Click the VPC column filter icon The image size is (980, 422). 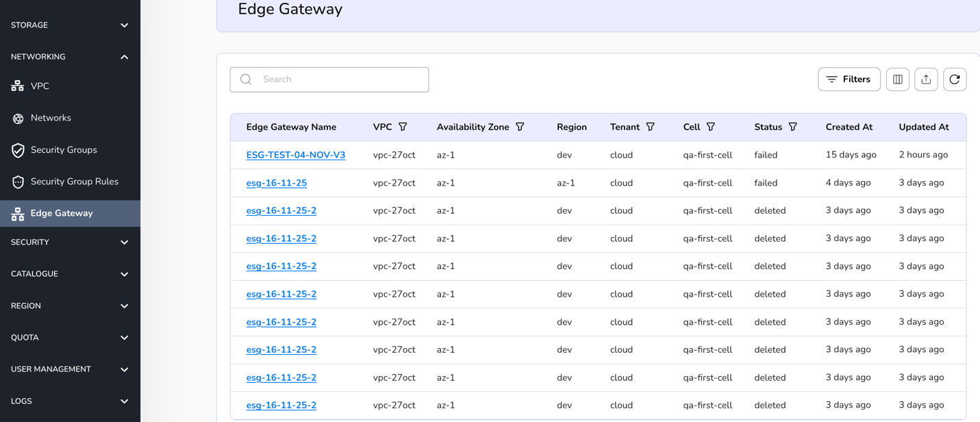403,127
